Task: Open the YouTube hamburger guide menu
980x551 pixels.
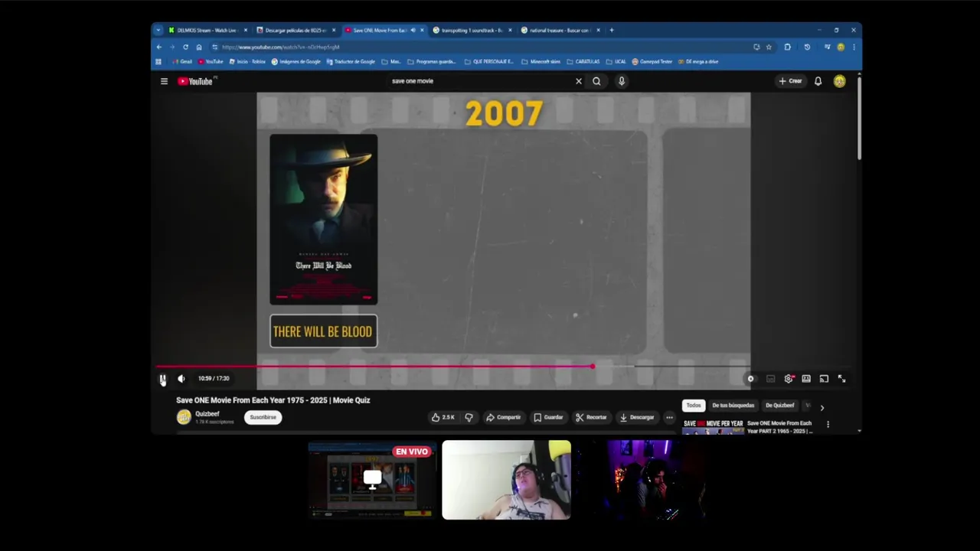Action: click(x=164, y=81)
